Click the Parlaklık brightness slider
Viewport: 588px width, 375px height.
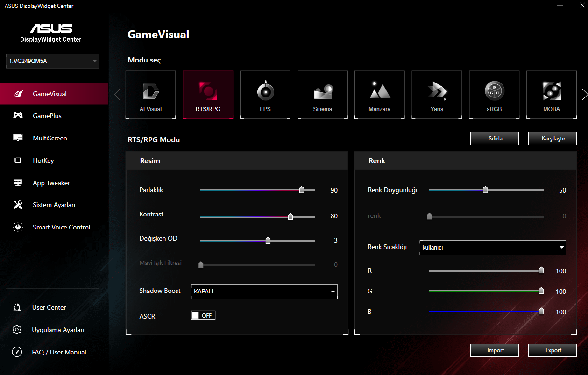[257, 190]
